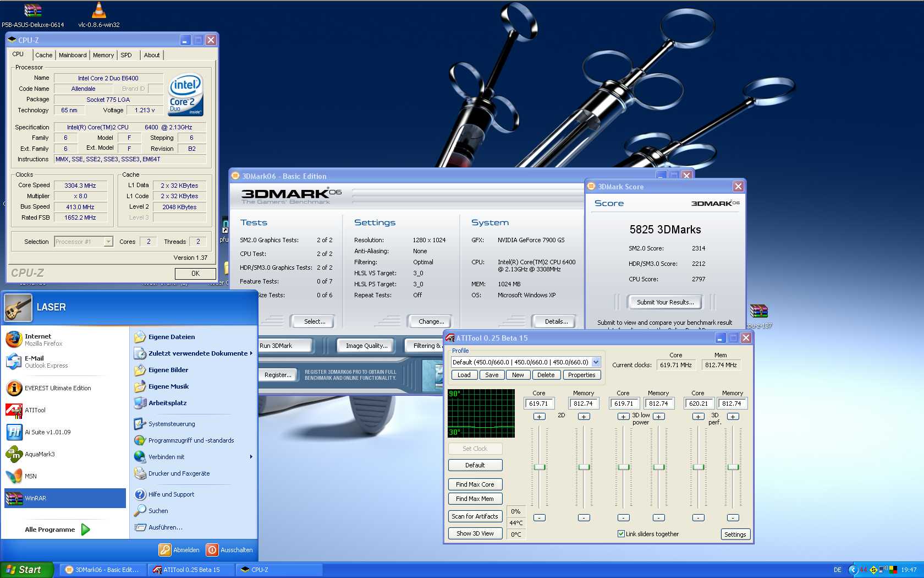Image resolution: width=924 pixels, height=578 pixels.
Task: Click Find Max Core in ATITool
Action: (475, 484)
